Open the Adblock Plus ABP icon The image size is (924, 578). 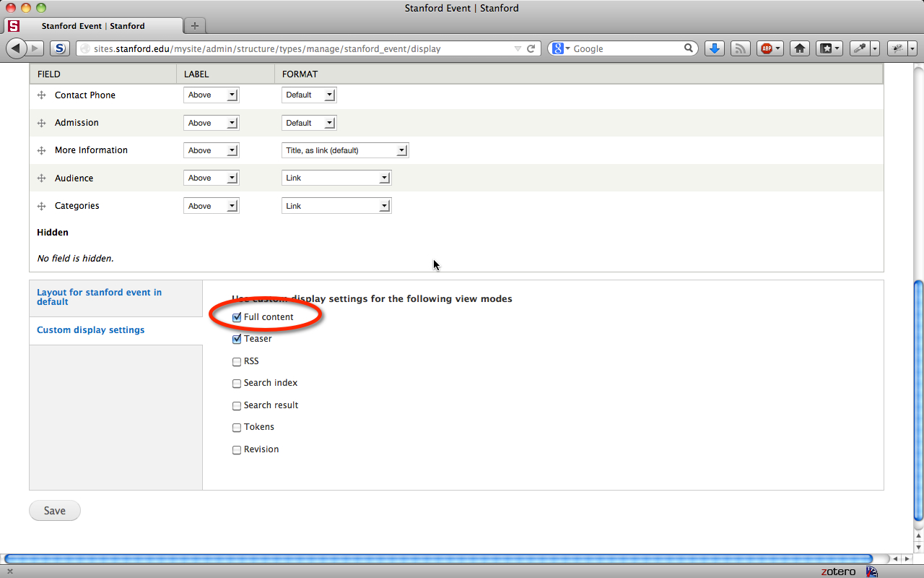point(767,48)
